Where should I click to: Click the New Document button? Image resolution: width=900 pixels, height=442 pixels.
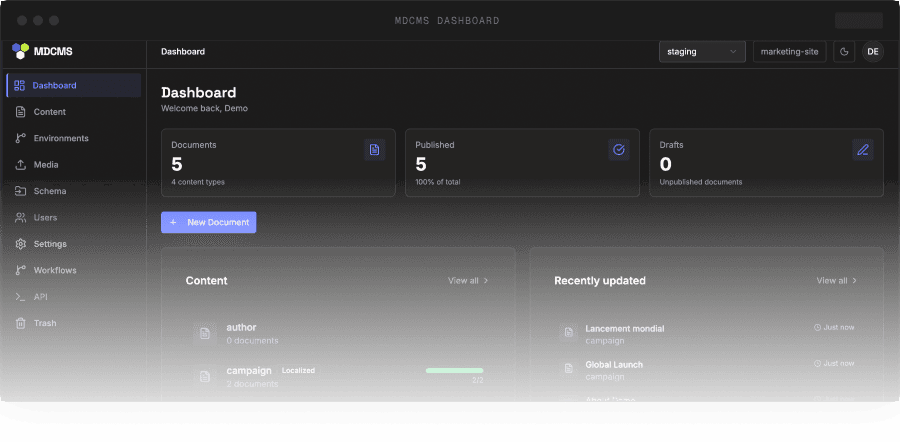click(x=208, y=222)
